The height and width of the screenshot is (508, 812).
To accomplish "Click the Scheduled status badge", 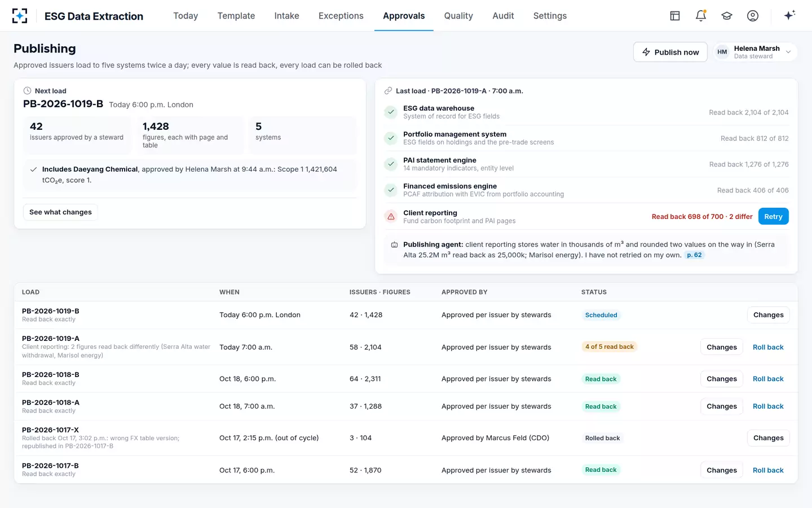I will (601, 315).
